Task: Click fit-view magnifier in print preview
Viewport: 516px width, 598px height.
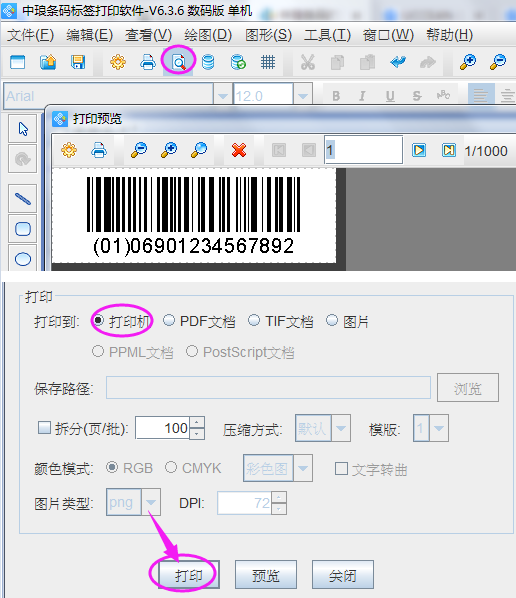Action: [199, 150]
